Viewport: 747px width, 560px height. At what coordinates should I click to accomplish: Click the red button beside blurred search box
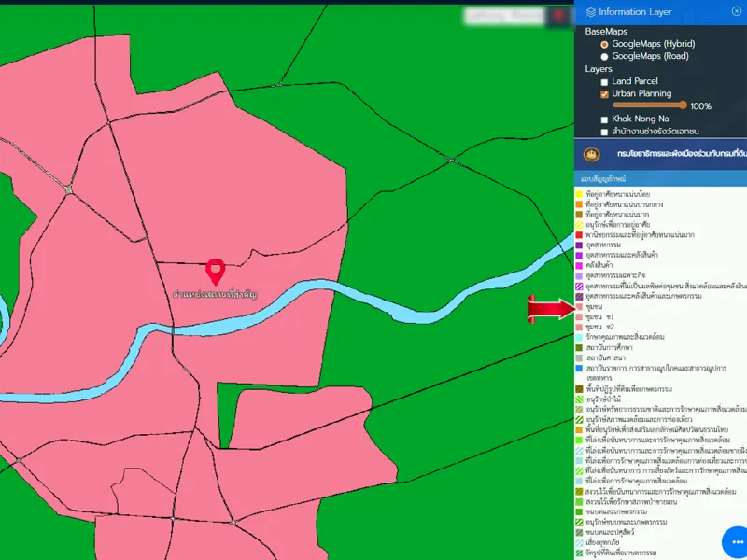[x=558, y=15]
